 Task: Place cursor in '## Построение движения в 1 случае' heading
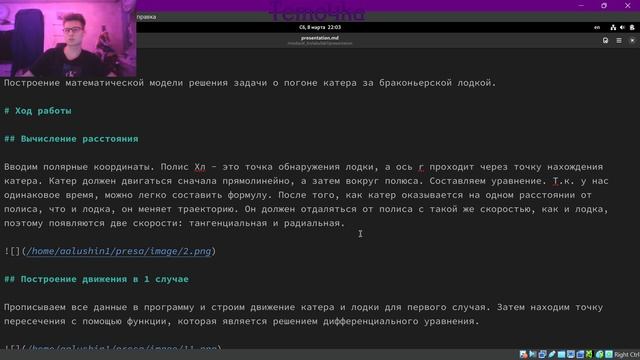pyautogui.click(x=96, y=279)
